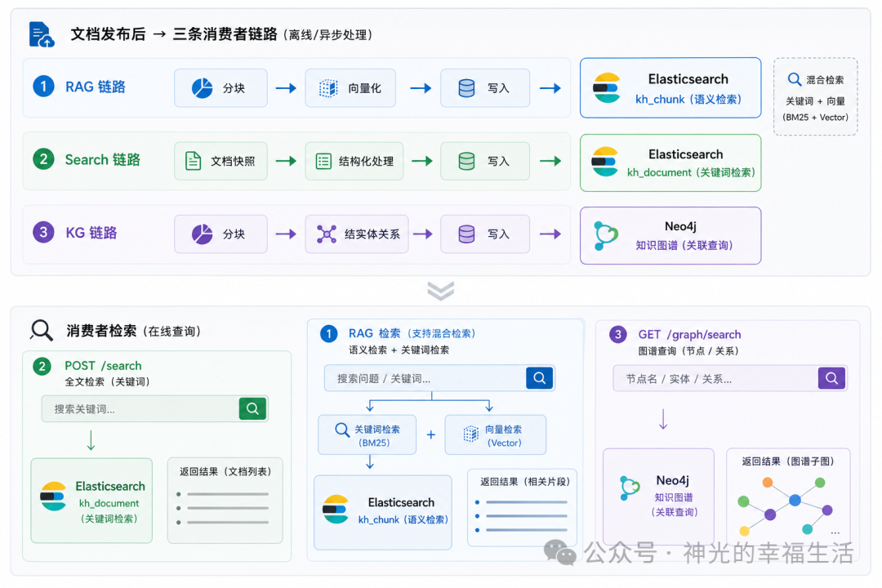This screenshot has width=882, height=588.
Task: Click the 关键词检索 (BM25) box
Action: (x=367, y=435)
